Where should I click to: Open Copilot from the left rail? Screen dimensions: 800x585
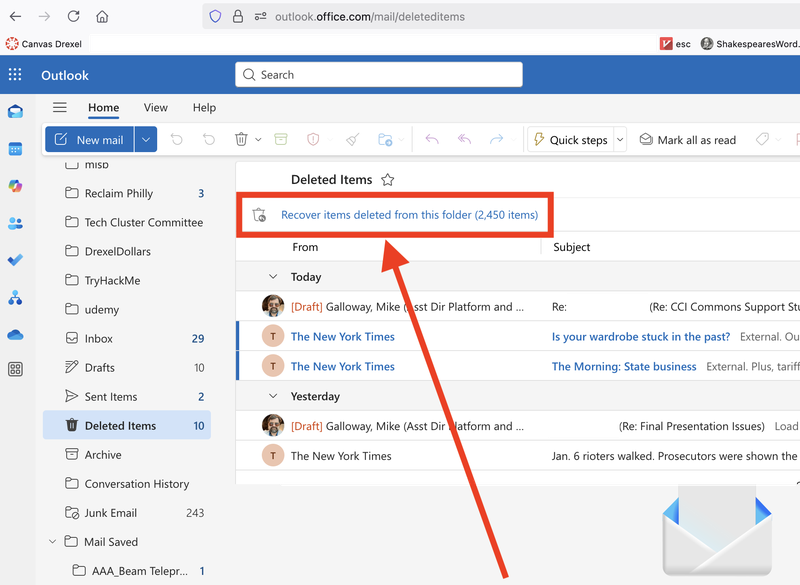(x=15, y=186)
